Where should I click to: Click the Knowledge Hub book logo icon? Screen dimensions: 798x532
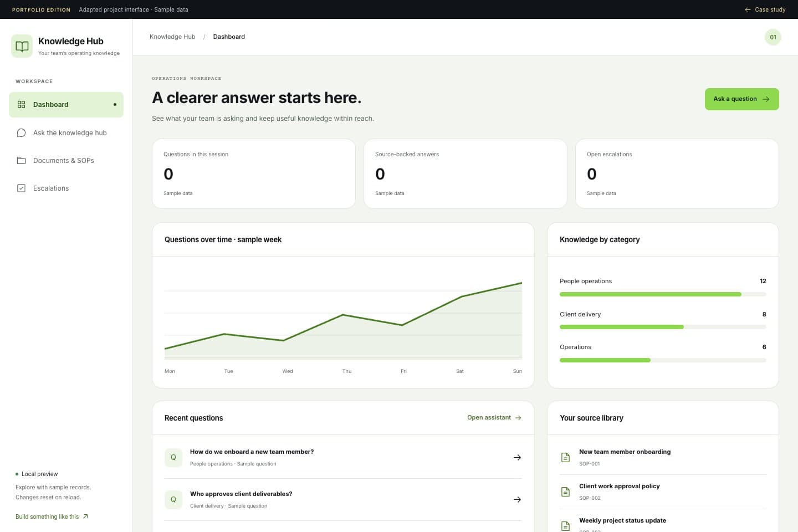(x=22, y=46)
